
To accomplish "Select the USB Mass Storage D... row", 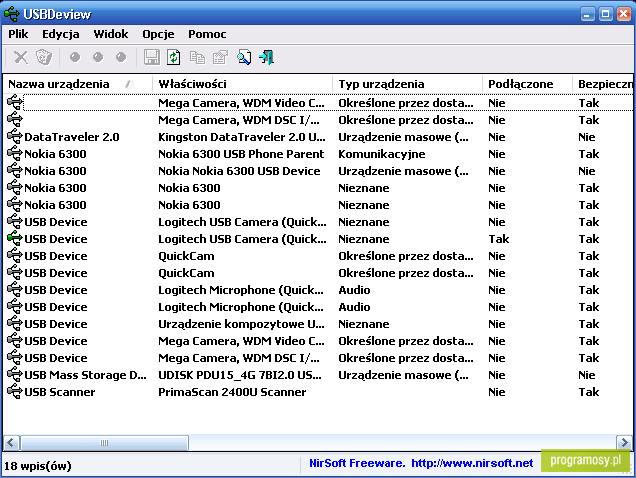I will (x=318, y=375).
